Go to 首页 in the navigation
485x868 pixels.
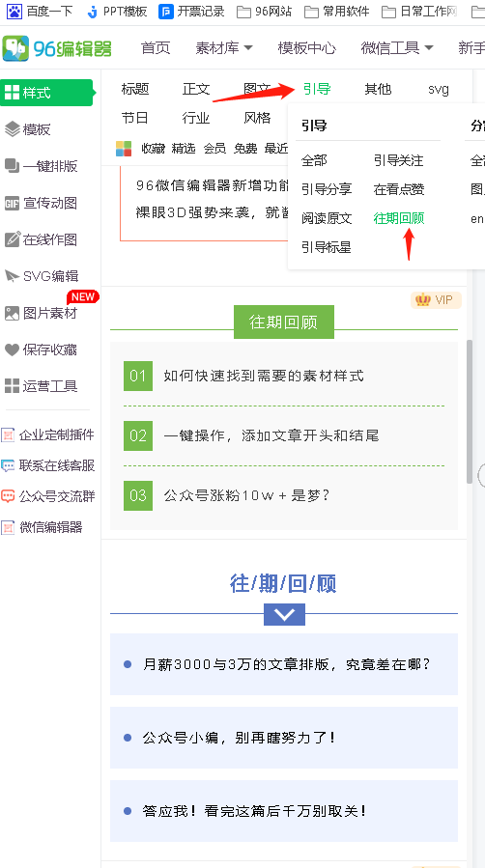156,48
